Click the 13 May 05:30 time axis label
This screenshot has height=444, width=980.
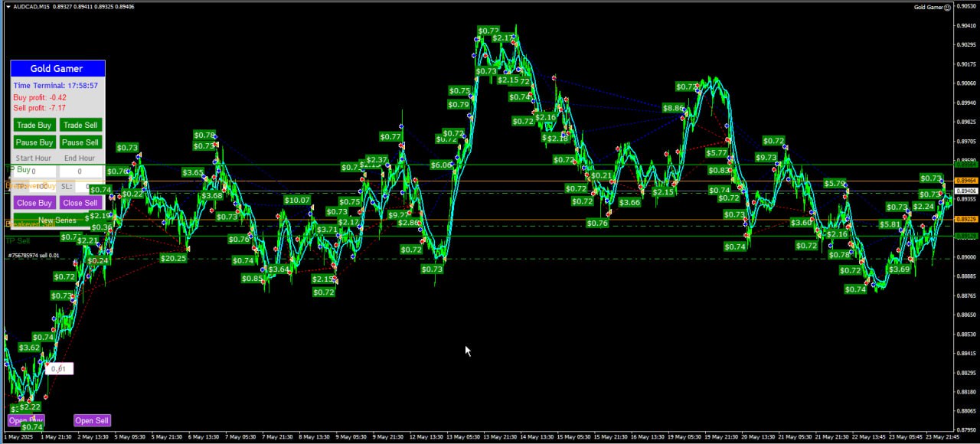tap(463, 437)
